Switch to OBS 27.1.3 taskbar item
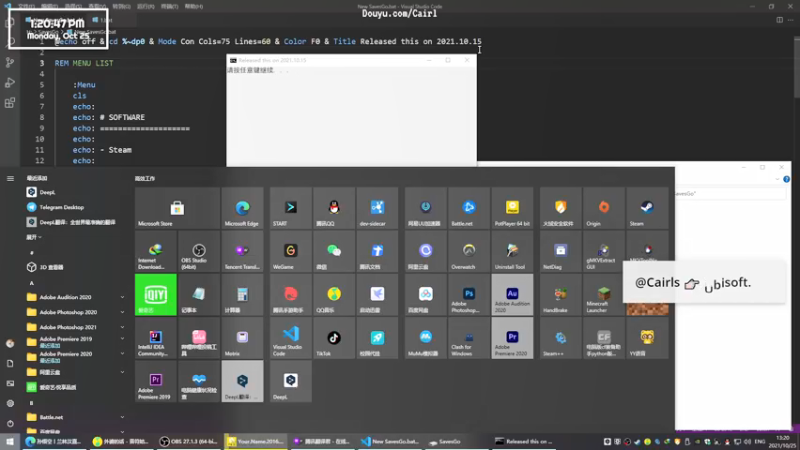Screen dimensions: 800x450 [189, 442]
